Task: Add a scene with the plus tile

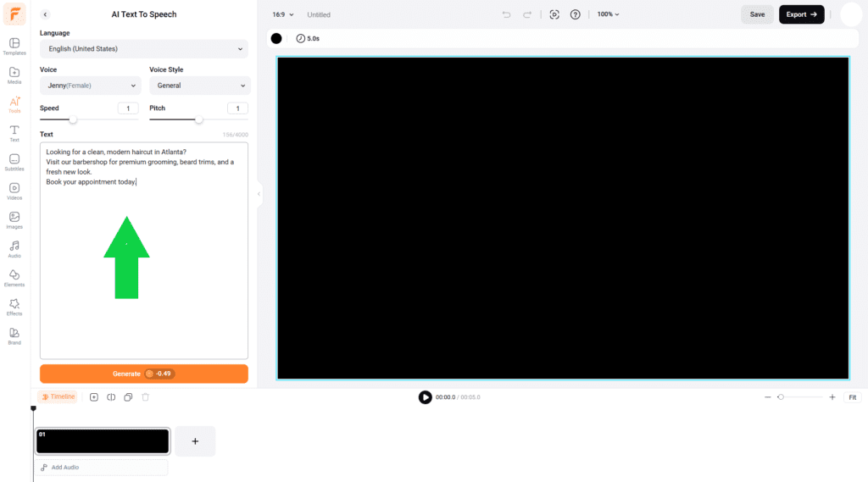Action: coord(195,441)
